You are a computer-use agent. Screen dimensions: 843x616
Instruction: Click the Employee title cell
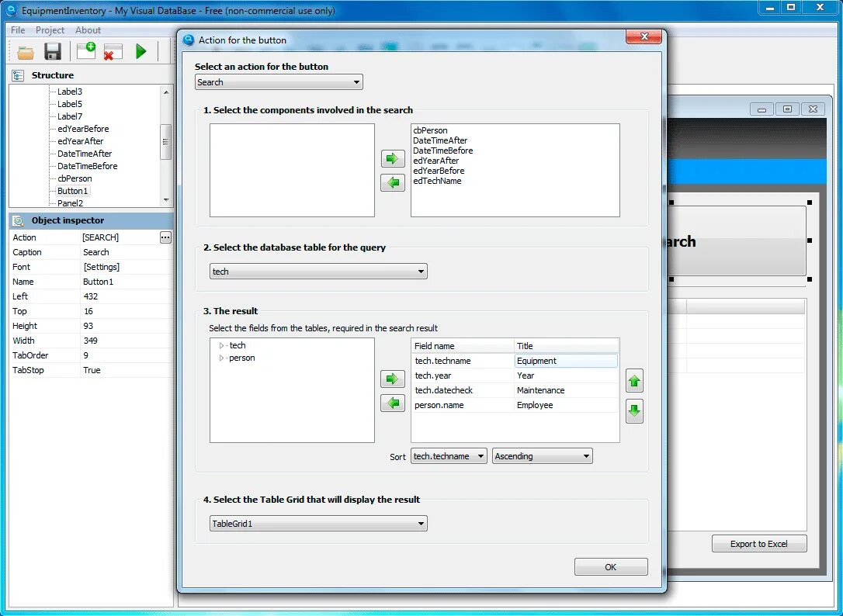tap(566, 405)
